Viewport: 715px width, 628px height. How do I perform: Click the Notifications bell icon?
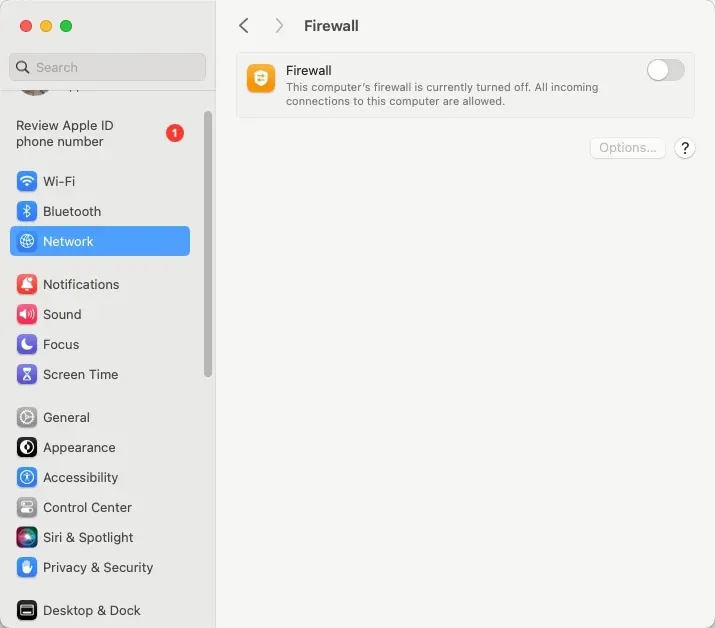[x=27, y=284]
